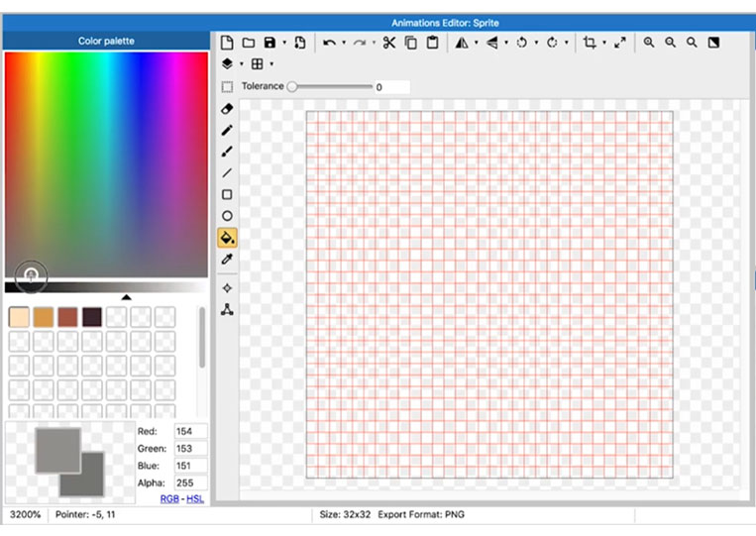Toggle the background contrast icon

tap(713, 43)
